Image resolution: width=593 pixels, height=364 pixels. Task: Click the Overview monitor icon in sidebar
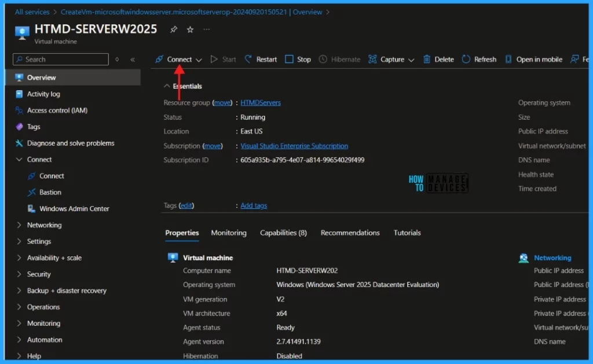pos(19,78)
